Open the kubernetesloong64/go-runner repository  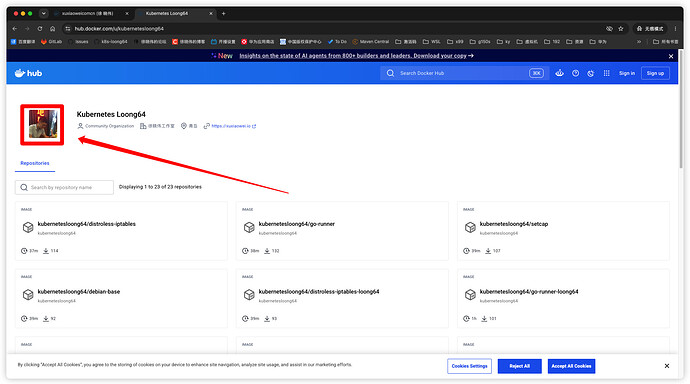coord(297,224)
